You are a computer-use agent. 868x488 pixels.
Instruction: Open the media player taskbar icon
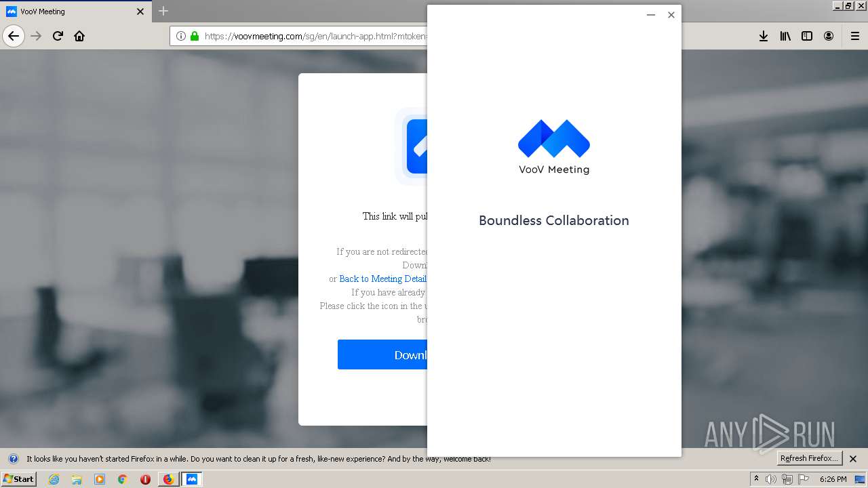[x=100, y=479]
